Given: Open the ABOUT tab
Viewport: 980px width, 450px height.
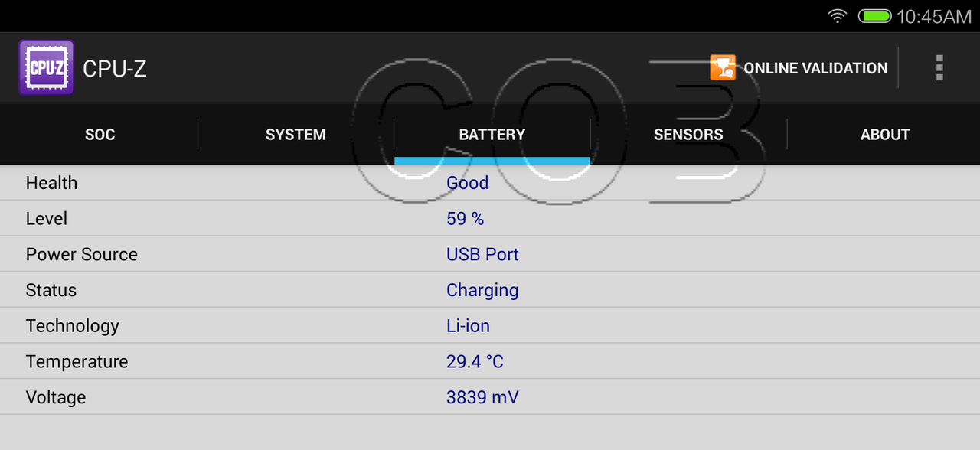Looking at the screenshot, I should 885,135.
